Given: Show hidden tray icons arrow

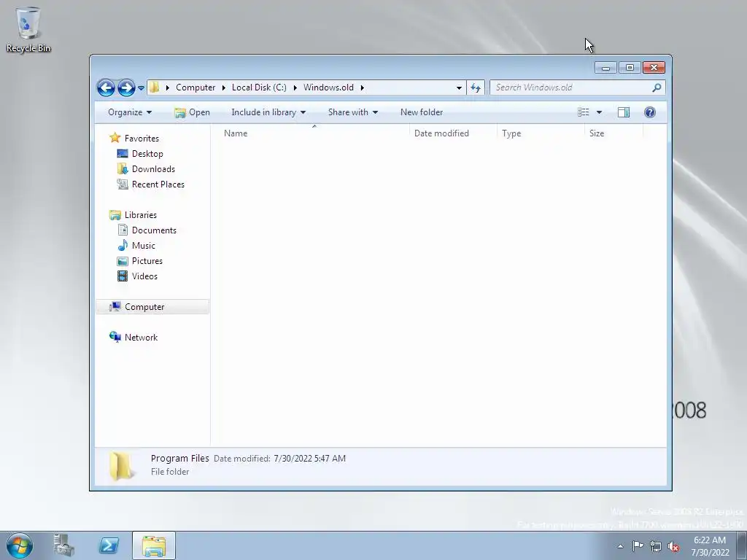Looking at the screenshot, I should point(620,546).
